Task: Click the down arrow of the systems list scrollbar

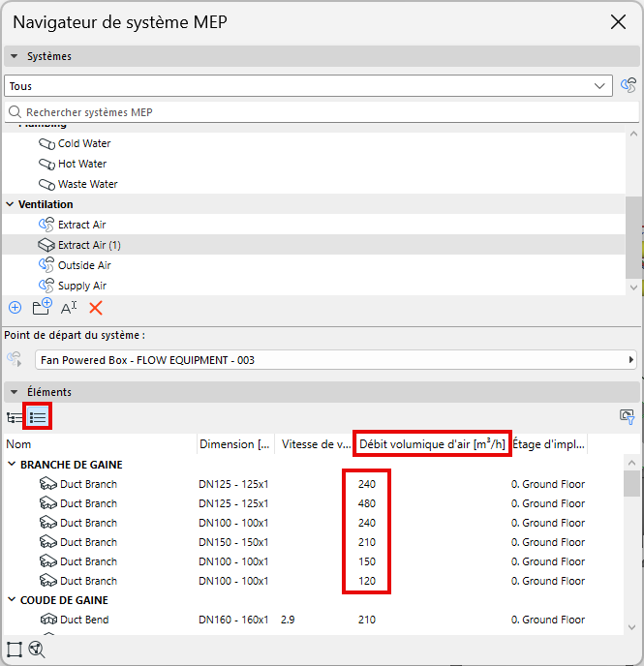Action: (633, 288)
